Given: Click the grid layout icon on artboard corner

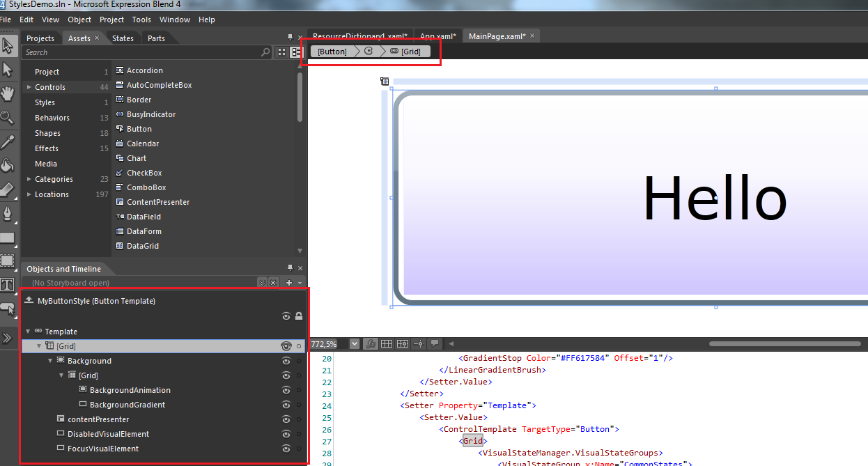Looking at the screenshot, I should [385, 81].
